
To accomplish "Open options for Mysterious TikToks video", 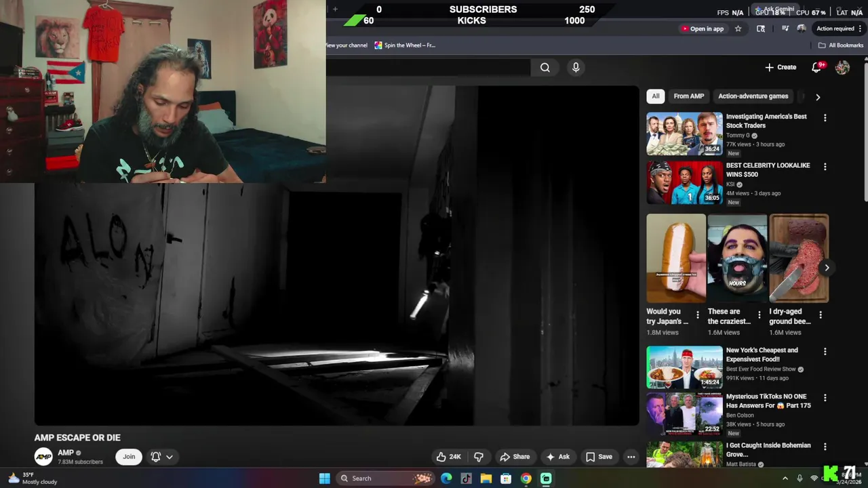I will pyautogui.click(x=825, y=398).
